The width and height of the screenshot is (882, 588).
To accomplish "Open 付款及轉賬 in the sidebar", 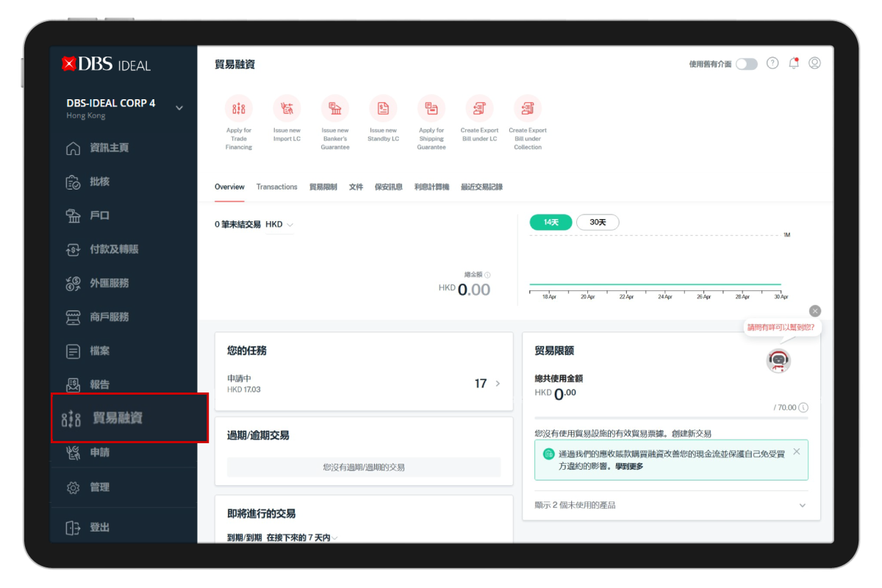I will [x=114, y=249].
